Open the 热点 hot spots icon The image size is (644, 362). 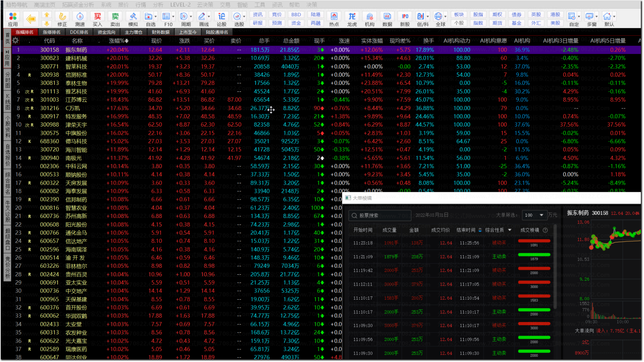point(334,19)
